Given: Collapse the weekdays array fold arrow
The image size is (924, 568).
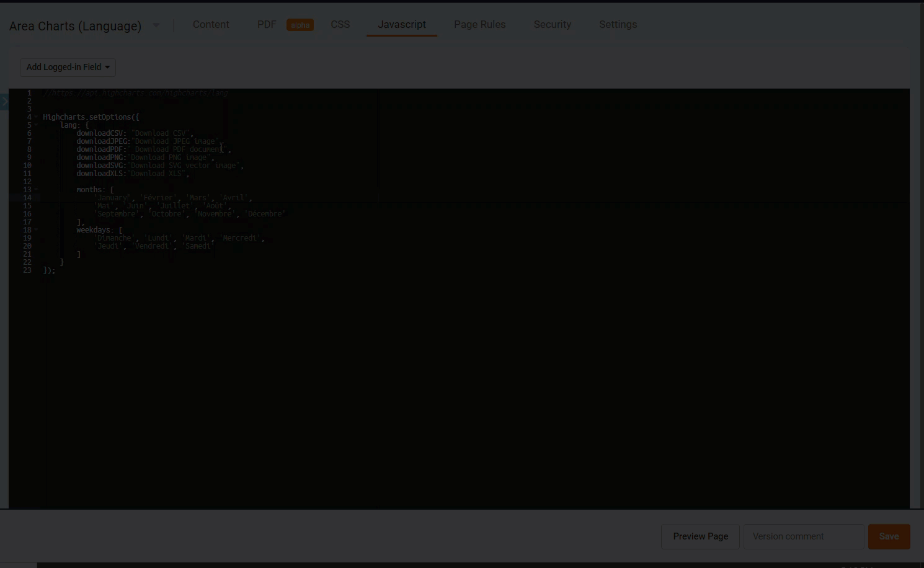Looking at the screenshot, I should [36, 230].
